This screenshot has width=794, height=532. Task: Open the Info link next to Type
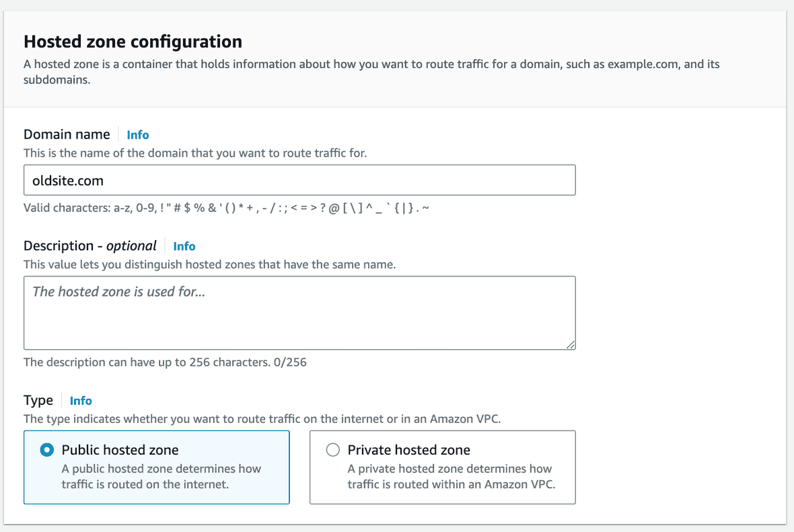pos(81,400)
